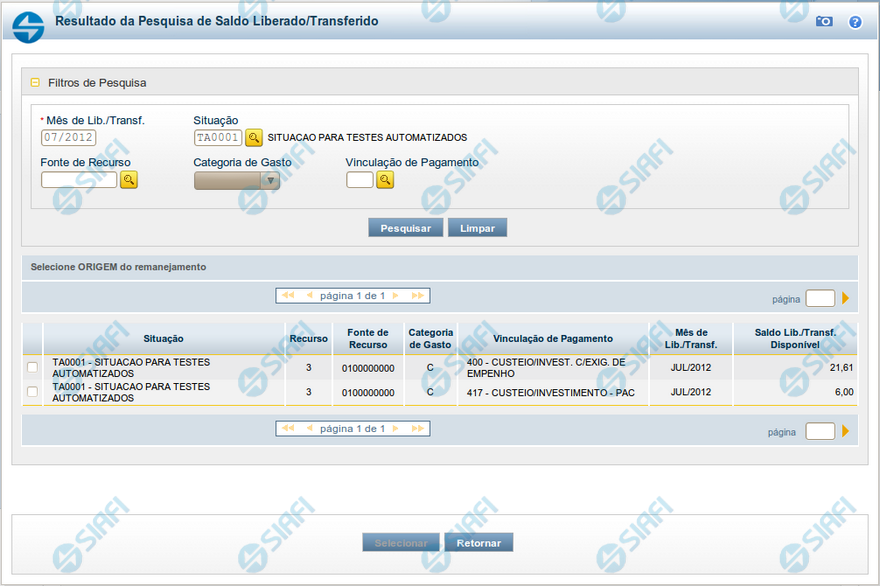Open Fonte de Recurso lookup magnifier
Image resolution: width=880 pixels, height=586 pixels.
pos(129,180)
